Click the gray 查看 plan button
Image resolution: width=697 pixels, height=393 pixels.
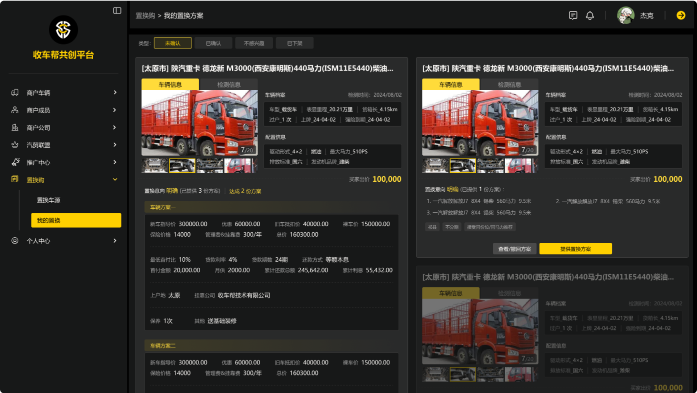tap(514, 249)
